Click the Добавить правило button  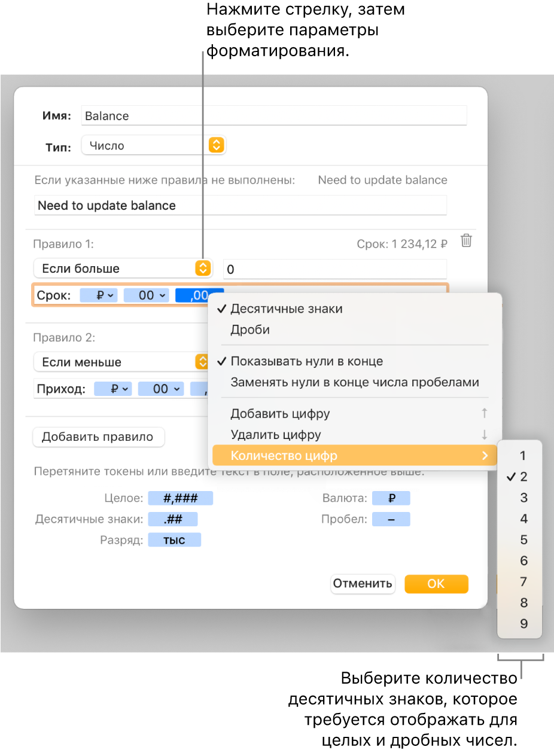98,437
